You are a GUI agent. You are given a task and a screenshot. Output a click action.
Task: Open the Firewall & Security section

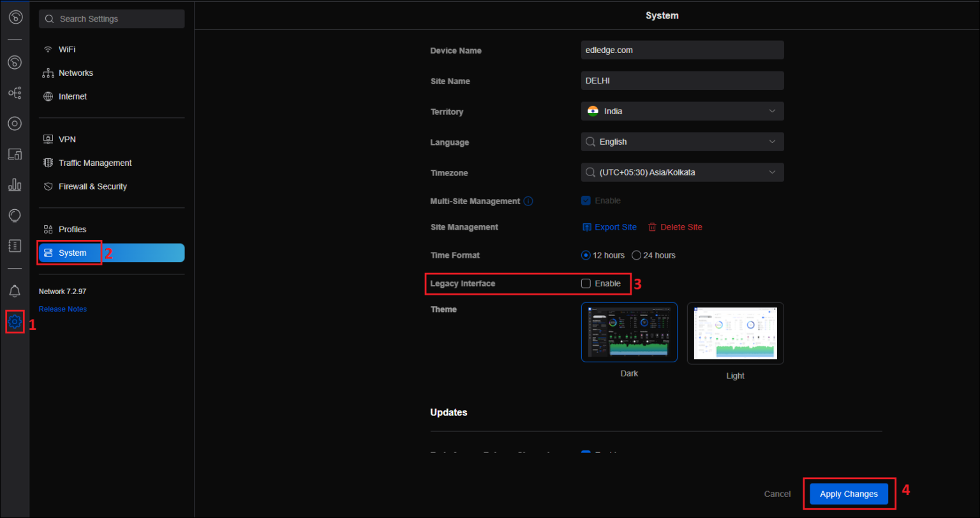pyautogui.click(x=91, y=186)
